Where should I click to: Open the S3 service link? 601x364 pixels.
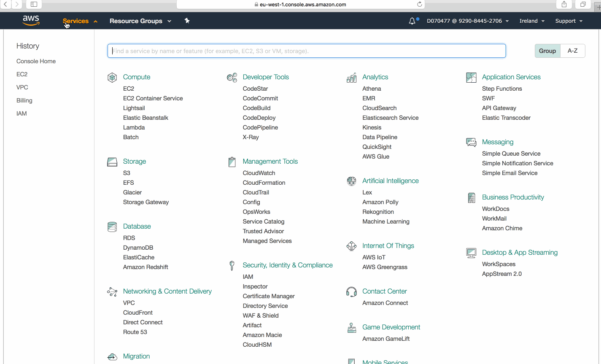pyautogui.click(x=127, y=173)
